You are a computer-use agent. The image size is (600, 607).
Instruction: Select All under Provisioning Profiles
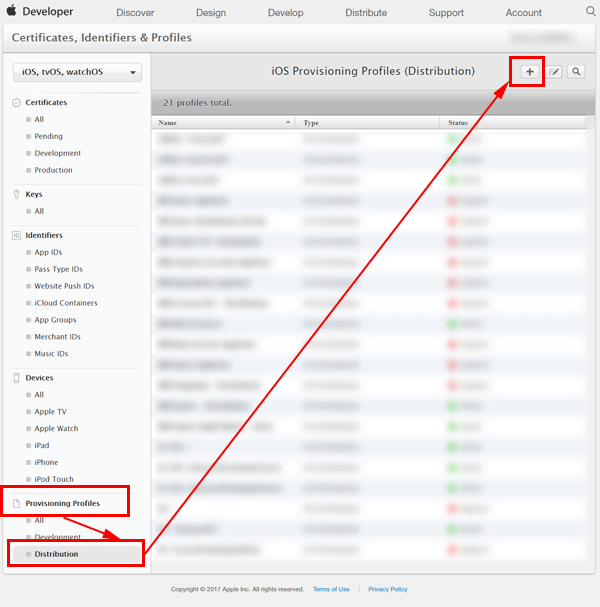(39, 520)
